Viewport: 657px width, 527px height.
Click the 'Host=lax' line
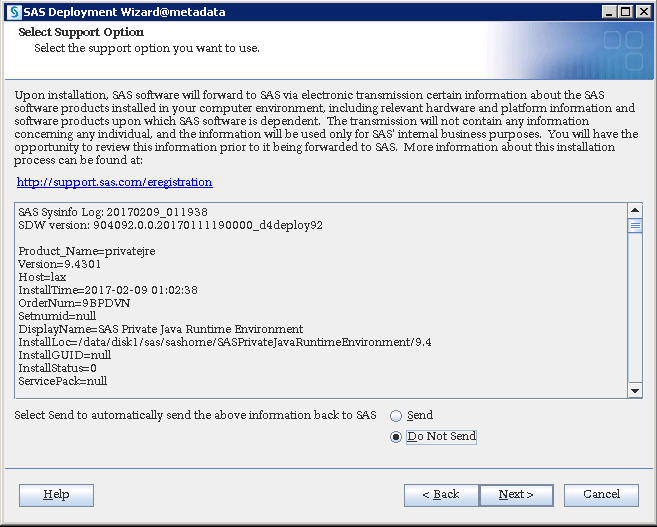click(42, 277)
